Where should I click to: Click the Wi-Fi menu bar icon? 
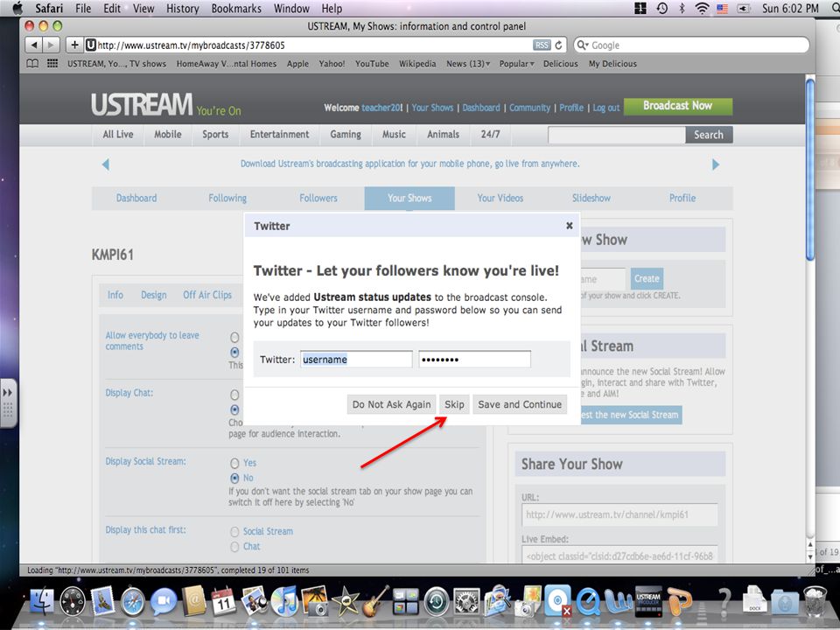coord(702,8)
